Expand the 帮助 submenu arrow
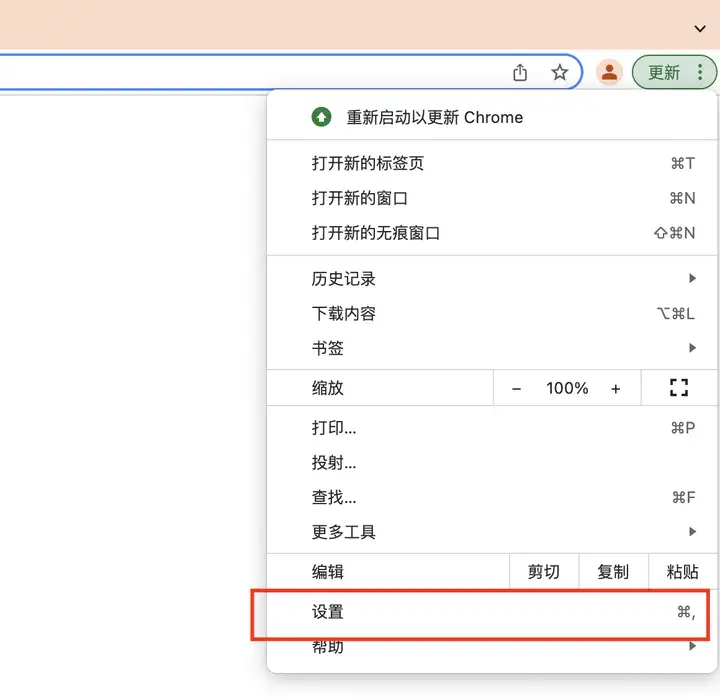Image resolution: width=720 pixels, height=698 pixels. point(692,646)
